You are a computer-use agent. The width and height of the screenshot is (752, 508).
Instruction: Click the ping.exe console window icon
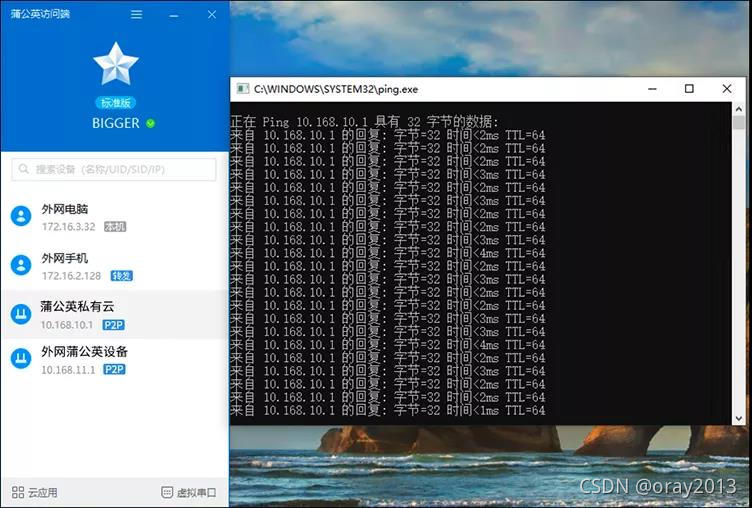tap(243, 89)
